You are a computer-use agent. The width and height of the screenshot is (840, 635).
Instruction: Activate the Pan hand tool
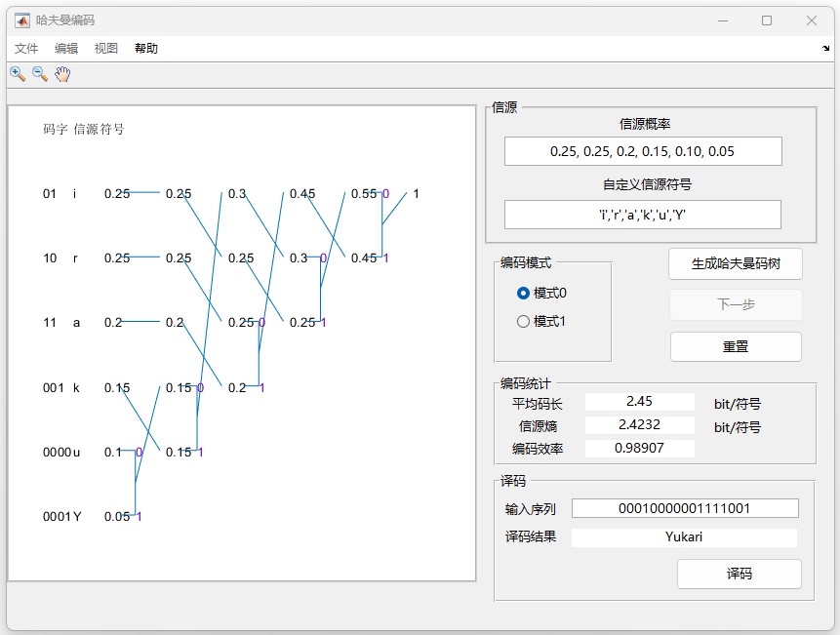[x=62, y=74]
